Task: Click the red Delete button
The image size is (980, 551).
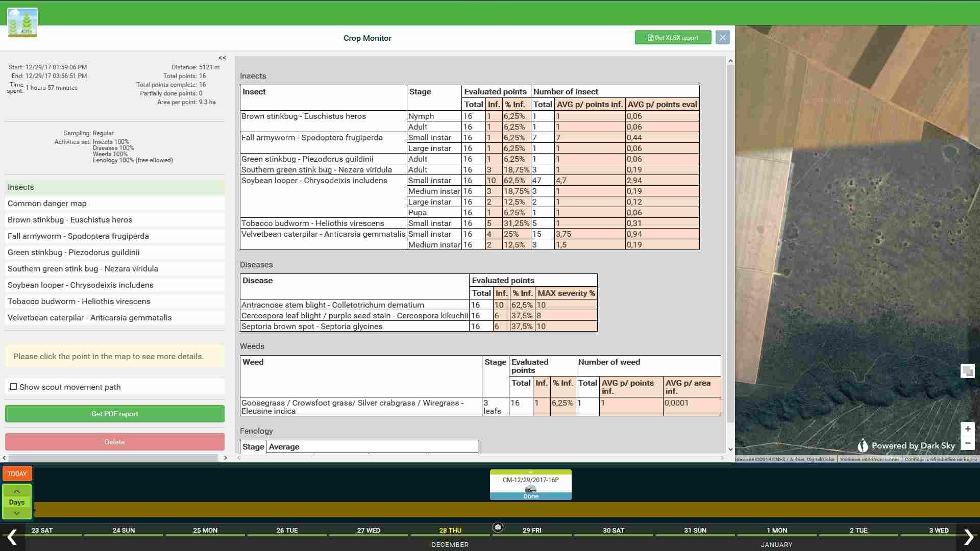Action: (x=115, y=442)
